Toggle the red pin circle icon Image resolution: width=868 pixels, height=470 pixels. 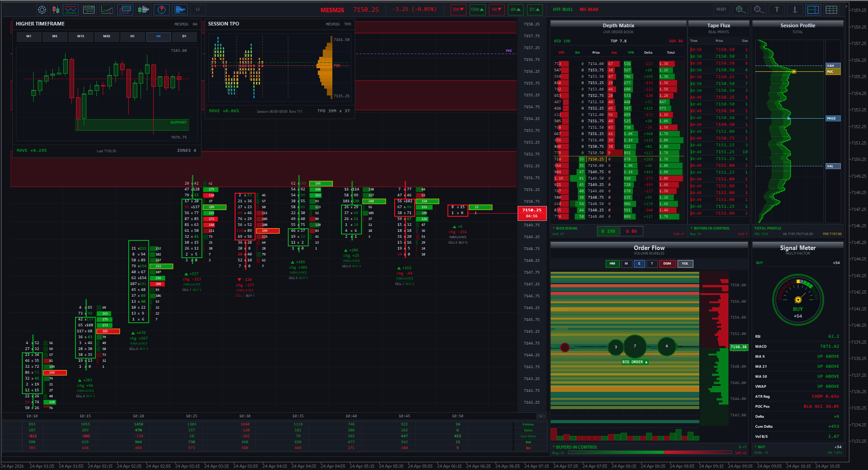tap(161, 10)
